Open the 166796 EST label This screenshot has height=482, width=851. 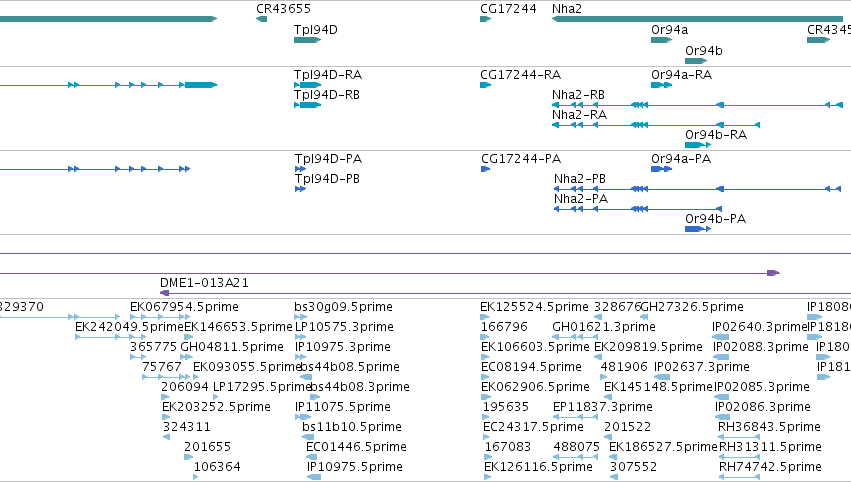pyautogui.click(x=504, y=327)
